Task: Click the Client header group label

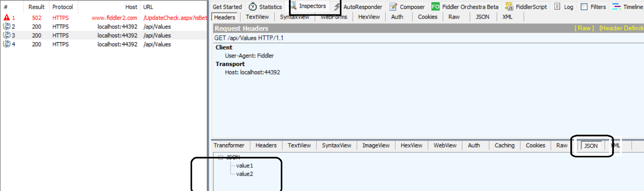Action: [x=224, y=47]
